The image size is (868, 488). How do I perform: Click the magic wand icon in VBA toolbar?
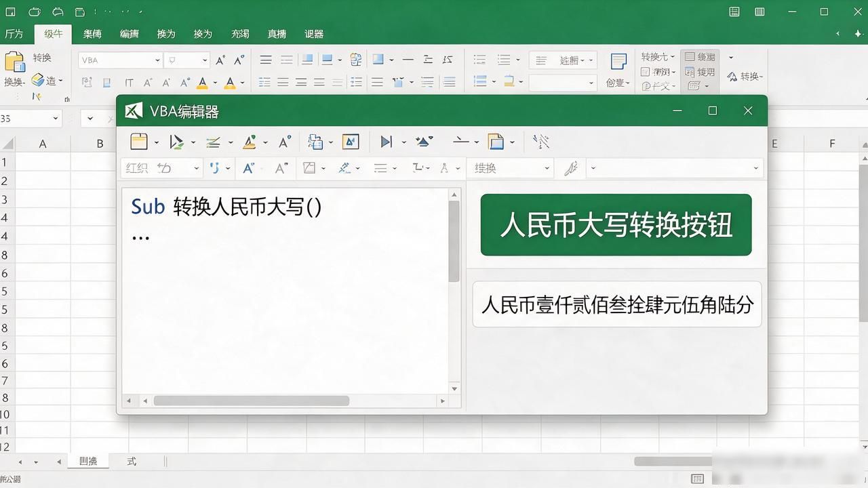pos(540,142)
